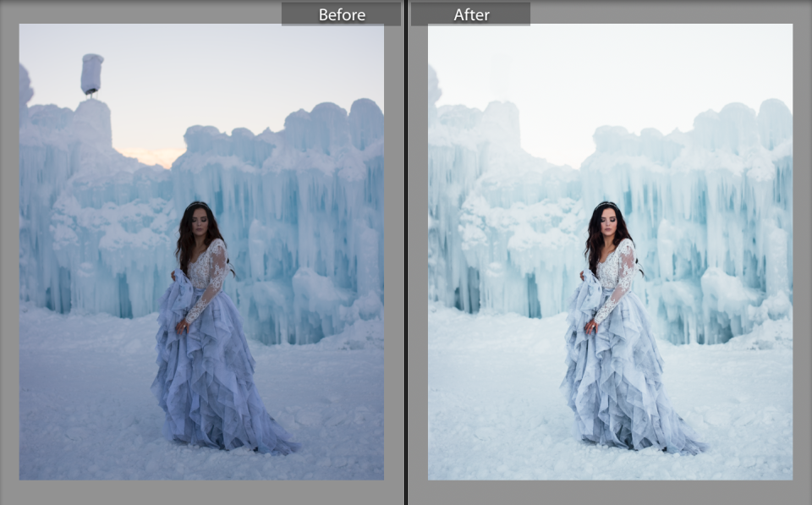812x505 pixels.
Task: Click the Before label
Action: (x=341, y=14)
